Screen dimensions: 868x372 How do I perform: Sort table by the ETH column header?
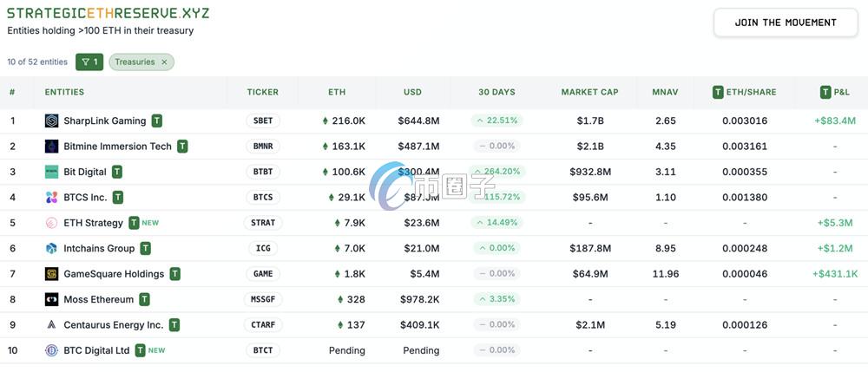[337, 92]
